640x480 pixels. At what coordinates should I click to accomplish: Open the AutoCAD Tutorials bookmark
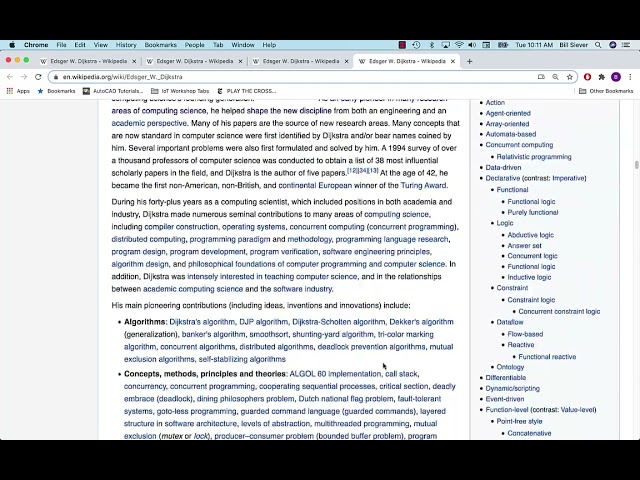(x=113, y=91)
